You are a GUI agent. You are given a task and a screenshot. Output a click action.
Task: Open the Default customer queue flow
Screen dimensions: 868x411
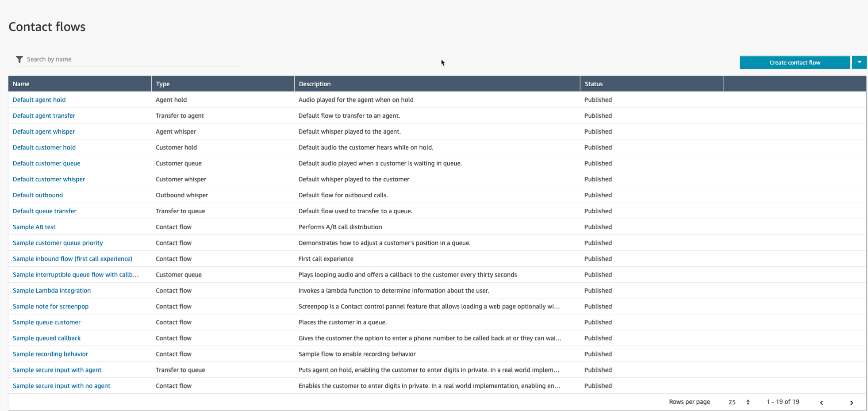point(46,164)
